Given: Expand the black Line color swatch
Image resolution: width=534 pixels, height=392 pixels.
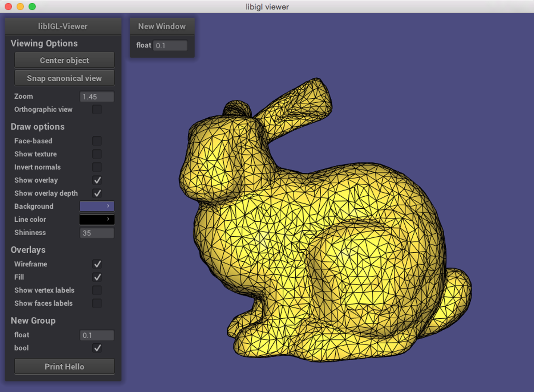Looking at the screenshot, I should pyautogui.click(x=97, y=219).
